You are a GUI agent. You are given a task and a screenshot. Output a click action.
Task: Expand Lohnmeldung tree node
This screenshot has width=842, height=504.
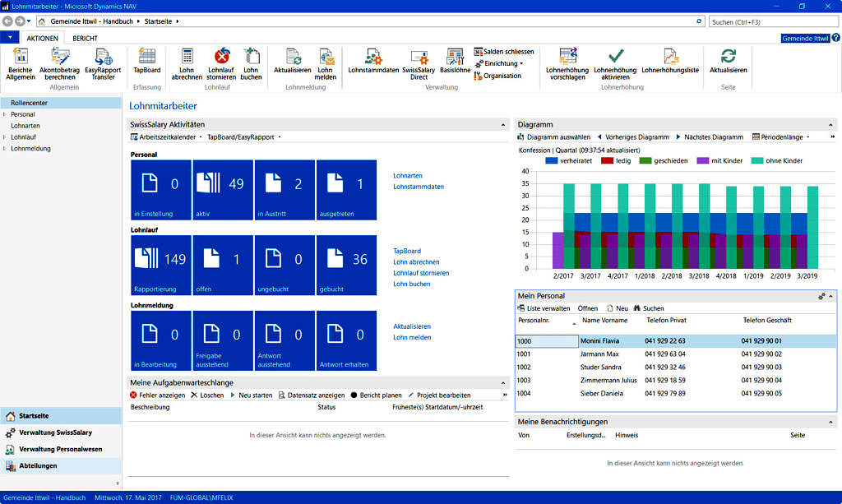coord(5,148)
